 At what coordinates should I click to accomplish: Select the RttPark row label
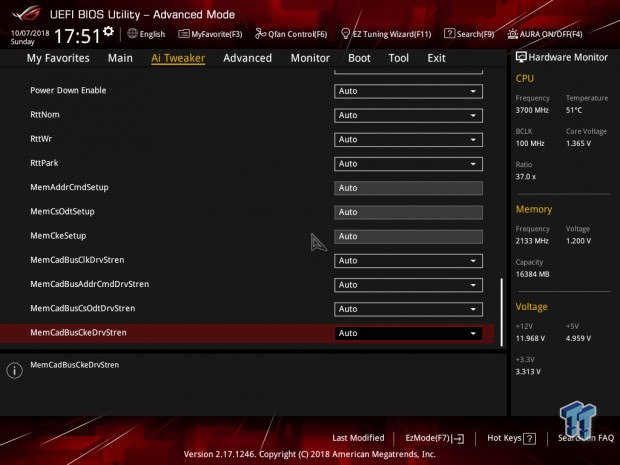[44, 163]
